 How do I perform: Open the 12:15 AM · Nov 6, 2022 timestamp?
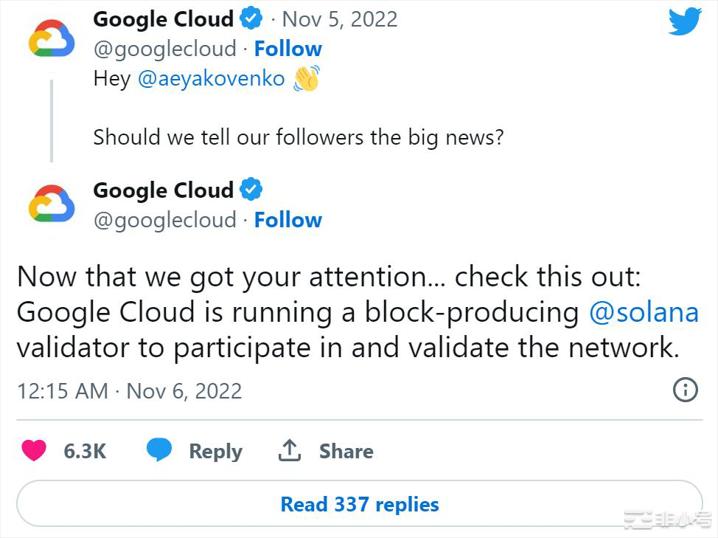tap(130, 391)
